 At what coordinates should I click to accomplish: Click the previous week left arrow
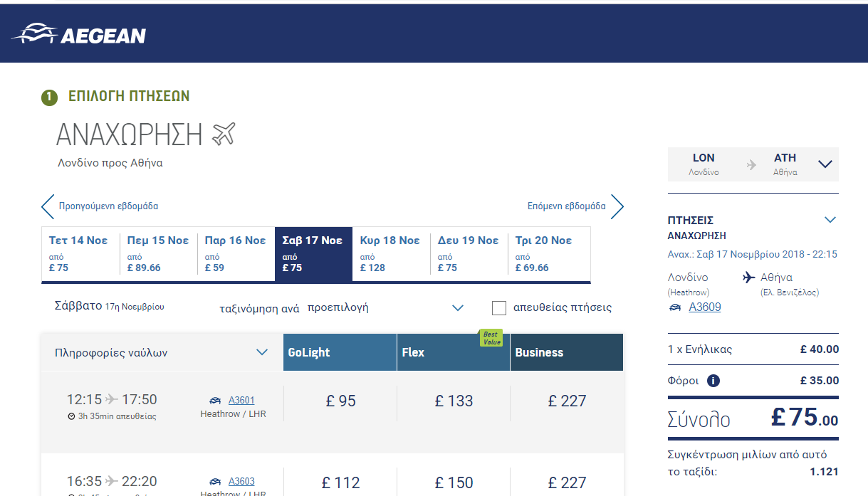point(48,206)
